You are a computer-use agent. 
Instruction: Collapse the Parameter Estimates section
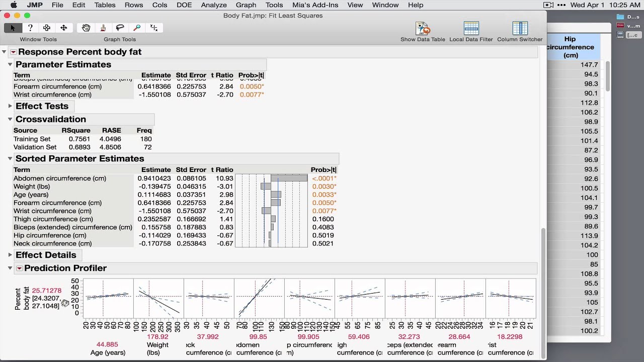[x=10, y=64]
